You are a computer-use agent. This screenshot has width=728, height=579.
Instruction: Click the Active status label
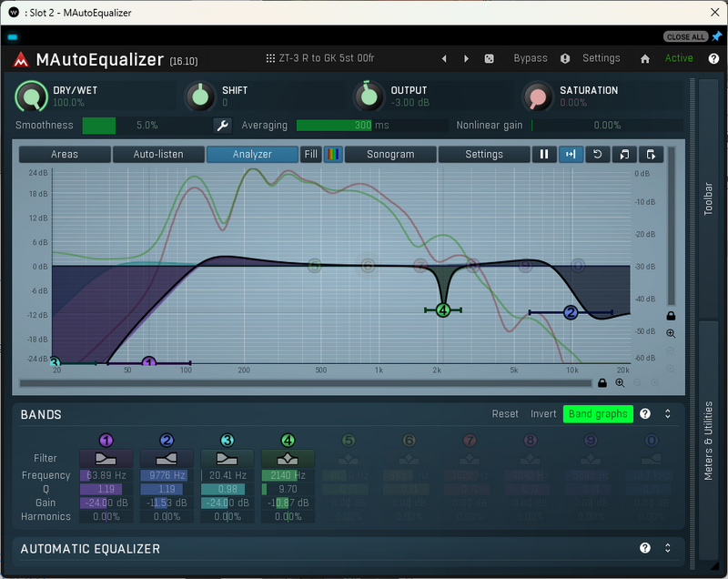click(x=679, y=58)
